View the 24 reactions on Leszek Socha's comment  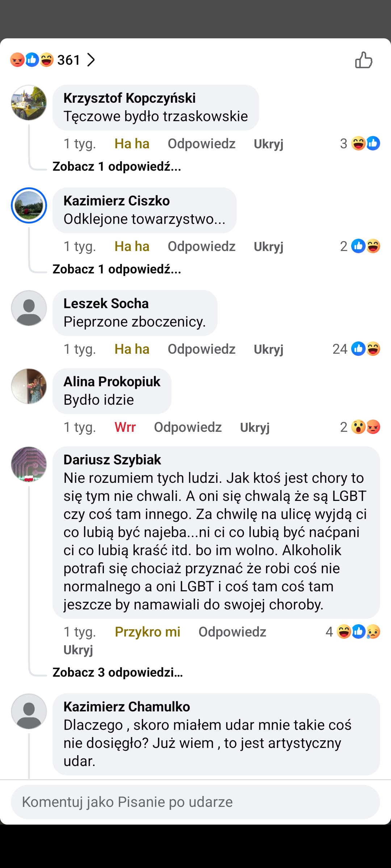coord(357,349)
